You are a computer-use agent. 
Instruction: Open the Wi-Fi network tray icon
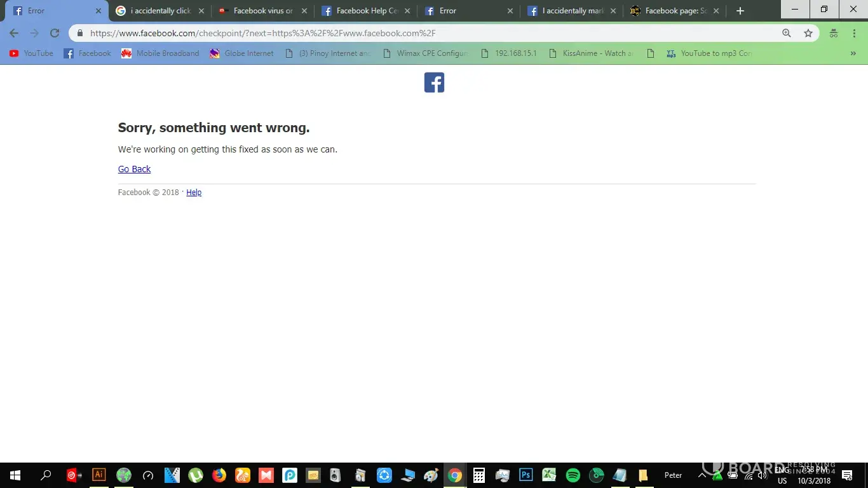[x=749, y=476]
